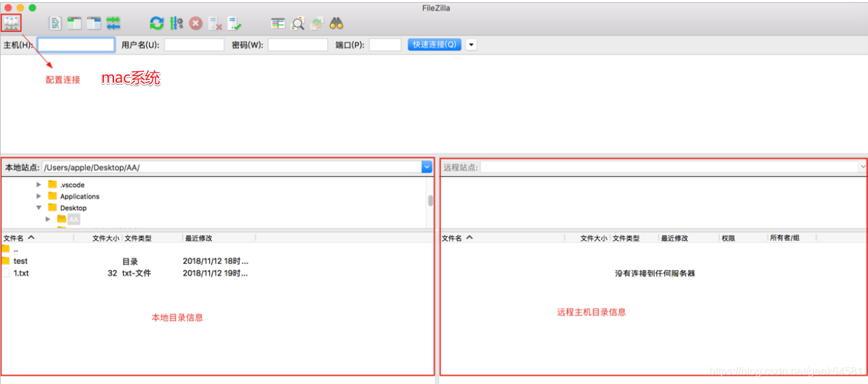Toggle the local directory tree icon
Screen dimensions: 868x384
[x=74, y=23]
